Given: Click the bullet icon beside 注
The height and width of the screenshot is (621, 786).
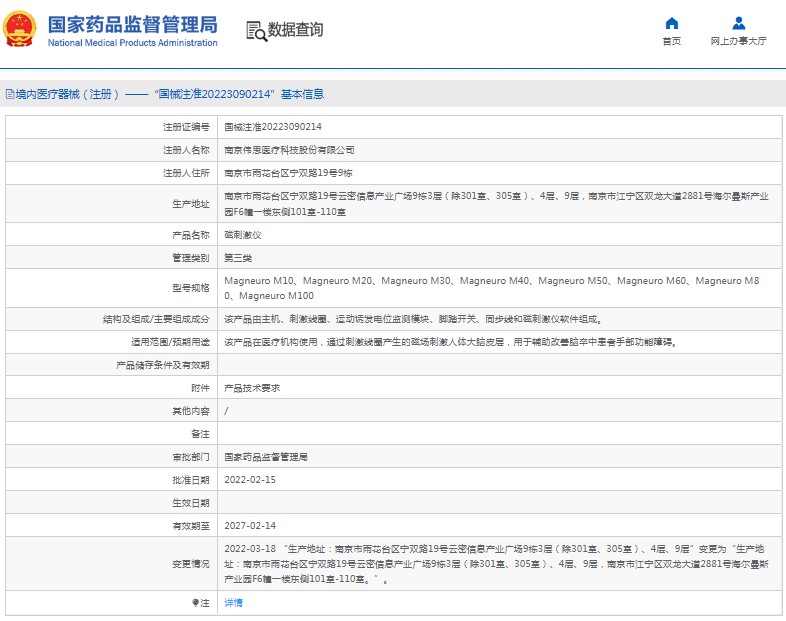Looking at the screenshot, I should (x=195, y=602).
